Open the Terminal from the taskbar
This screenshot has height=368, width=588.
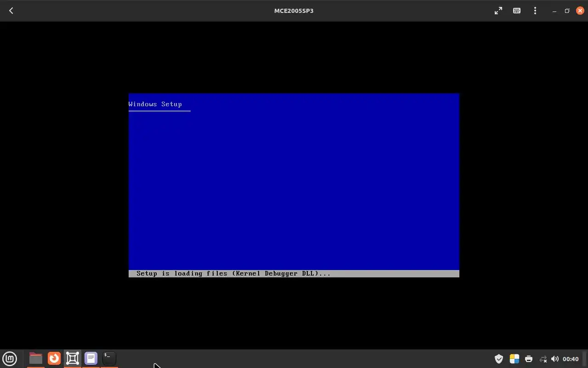(109, 358)
